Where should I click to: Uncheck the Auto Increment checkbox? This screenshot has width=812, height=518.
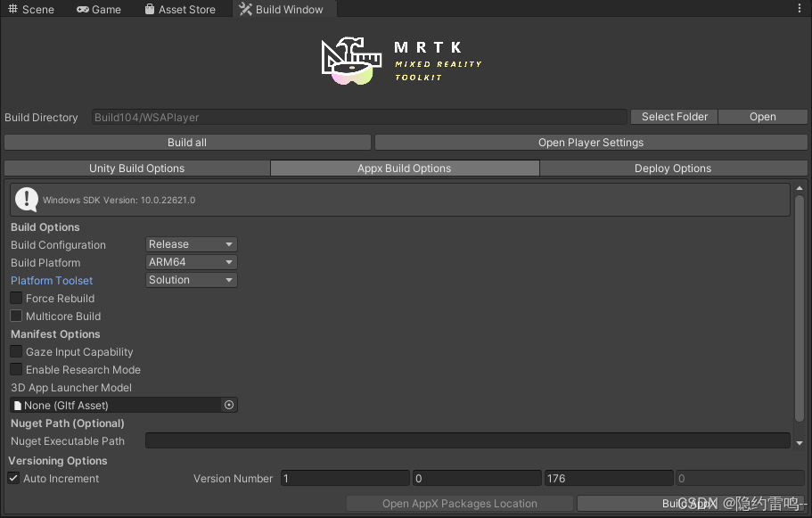coord(13,478)
